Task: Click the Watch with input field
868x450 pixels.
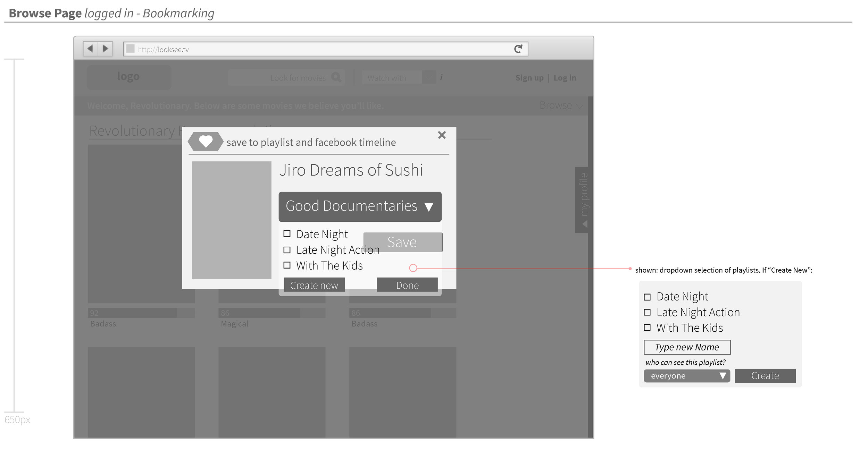Action: [392, 77]
